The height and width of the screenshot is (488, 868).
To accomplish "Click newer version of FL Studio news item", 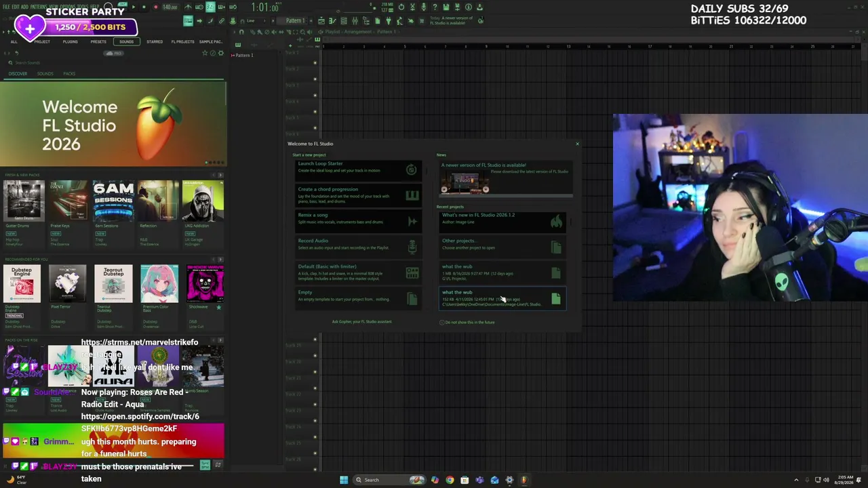I will click(505, 178).
